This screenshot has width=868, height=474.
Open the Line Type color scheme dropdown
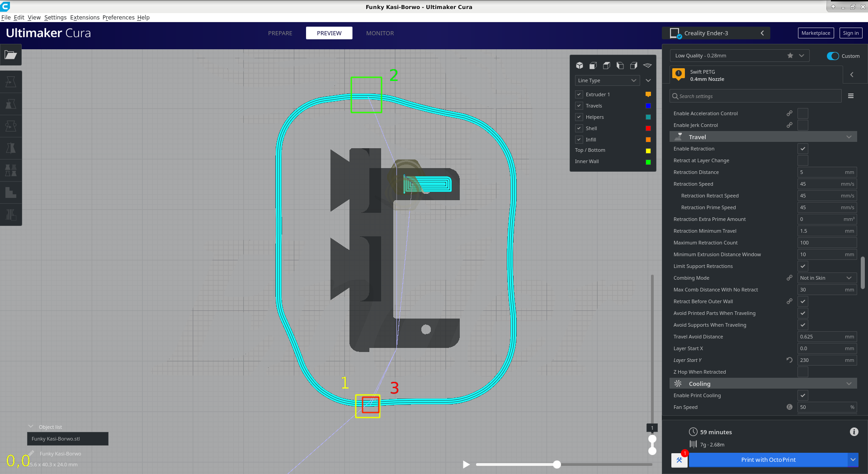pyautogui.click(x=607, y=80)
